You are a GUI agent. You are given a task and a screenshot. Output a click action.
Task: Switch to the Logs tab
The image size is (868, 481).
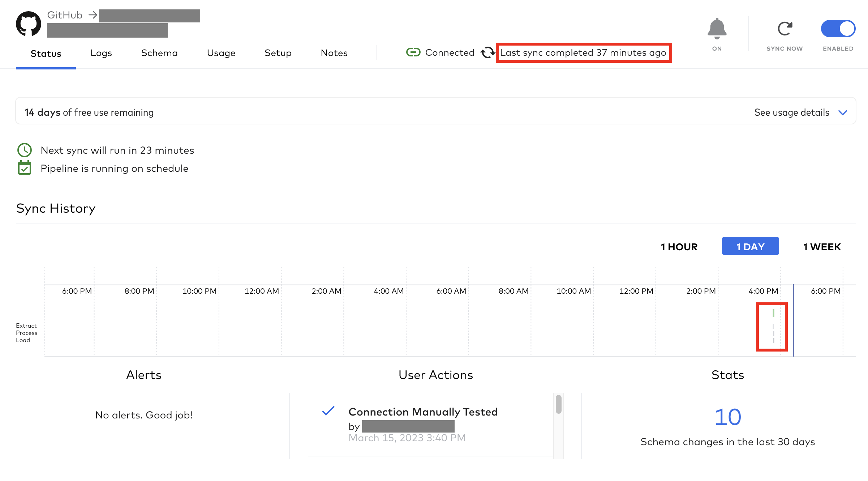click(x=101, y=53)
